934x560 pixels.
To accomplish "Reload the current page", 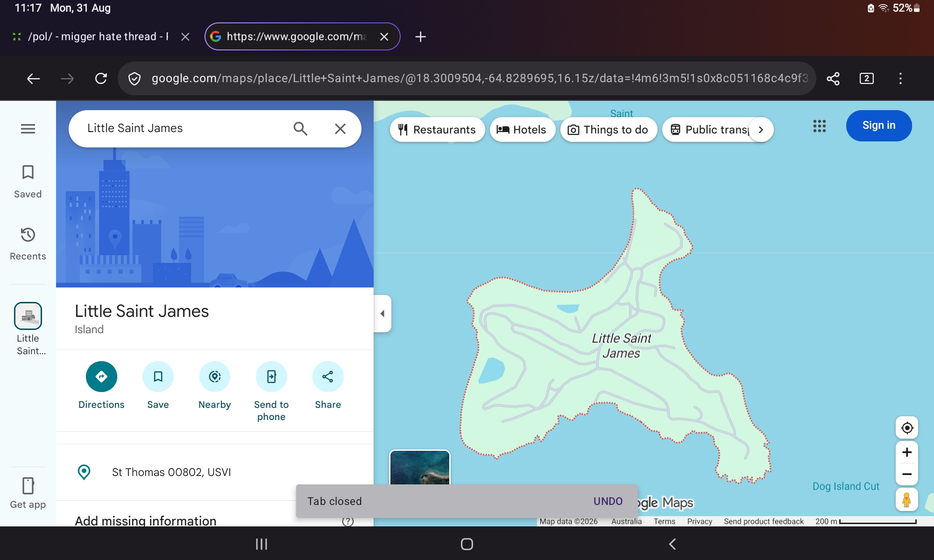I will (101, 78).
